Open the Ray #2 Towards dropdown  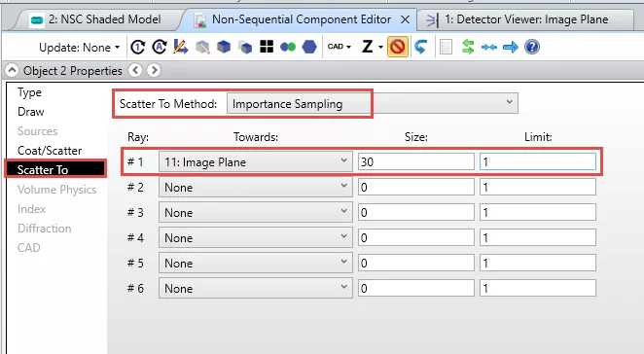tap(256, 188)
